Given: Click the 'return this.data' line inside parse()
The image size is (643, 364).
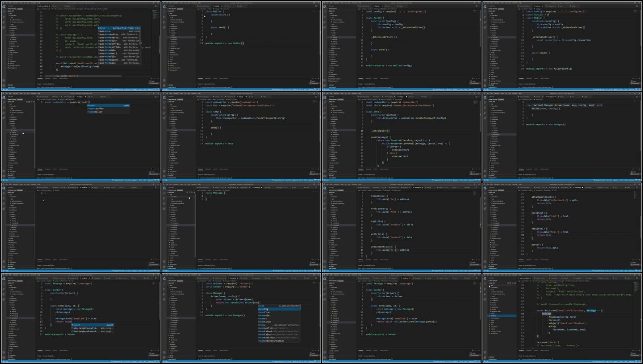Looking at the screenshot, I should point(547,248).
